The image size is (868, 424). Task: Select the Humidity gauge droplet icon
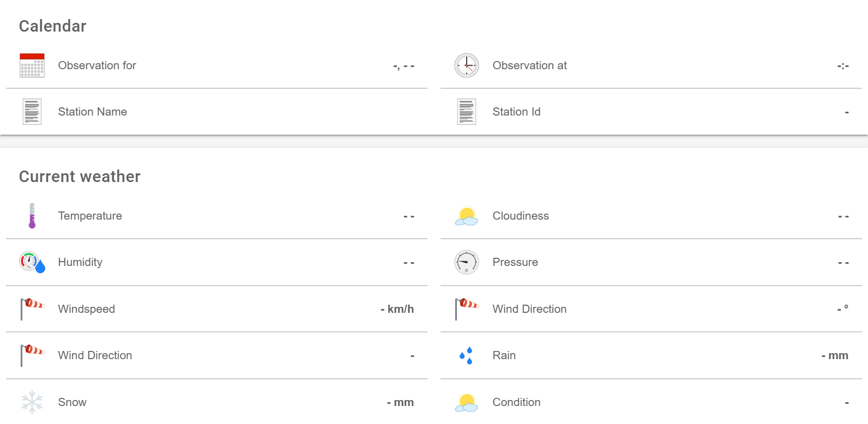(32, 262)
